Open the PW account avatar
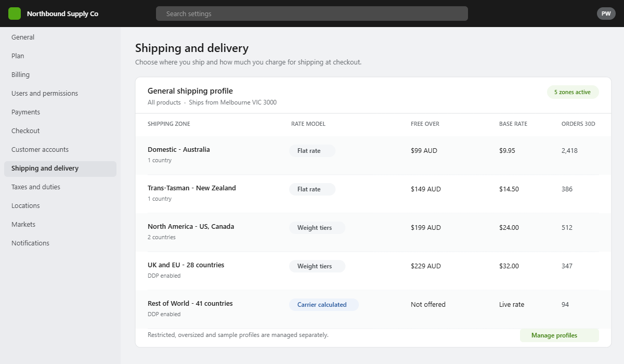The height and width of the screenshot is (364, 624). (606, 14)
